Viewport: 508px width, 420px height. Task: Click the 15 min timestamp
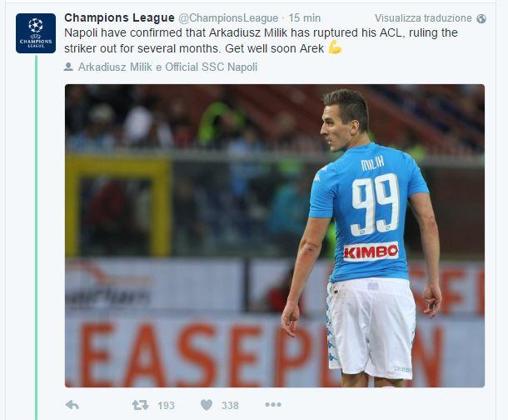pos(305,18)
